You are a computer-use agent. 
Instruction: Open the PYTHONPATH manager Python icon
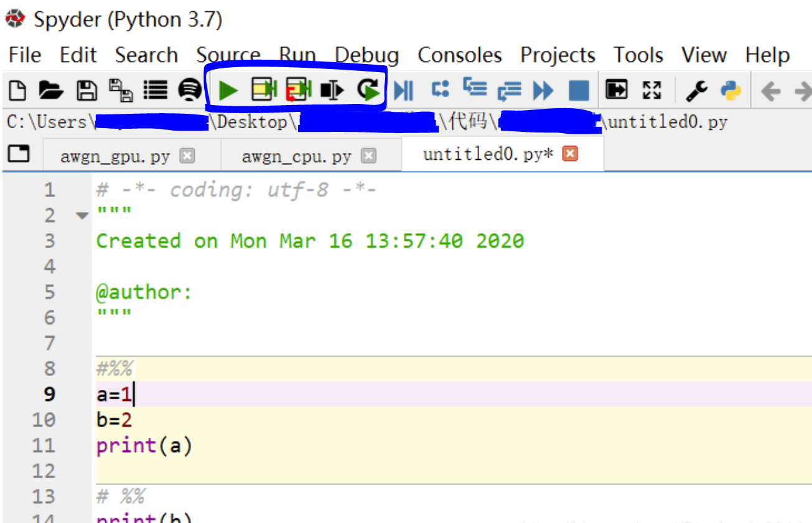(x=730, y=91)
